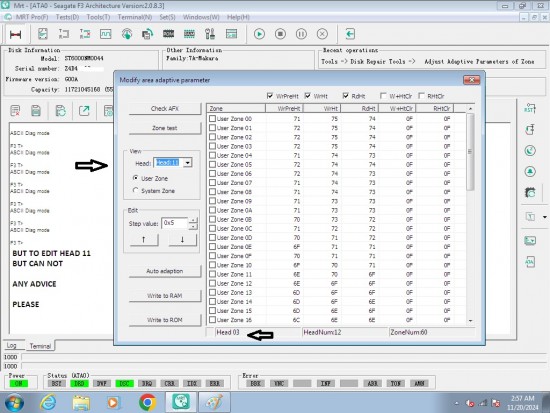This screenshot has height=413, width=550.
Task: Open the Head selection dropdown
Action: tap(188, 163)
